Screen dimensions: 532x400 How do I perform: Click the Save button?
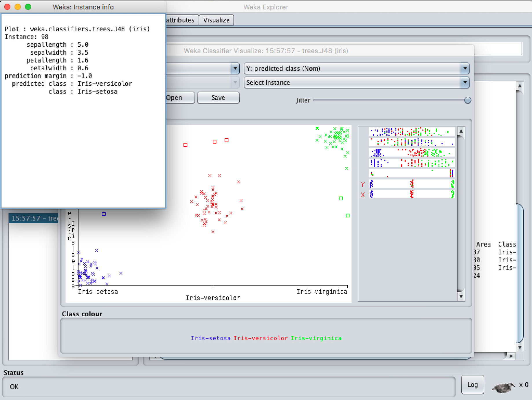[218, 98]
